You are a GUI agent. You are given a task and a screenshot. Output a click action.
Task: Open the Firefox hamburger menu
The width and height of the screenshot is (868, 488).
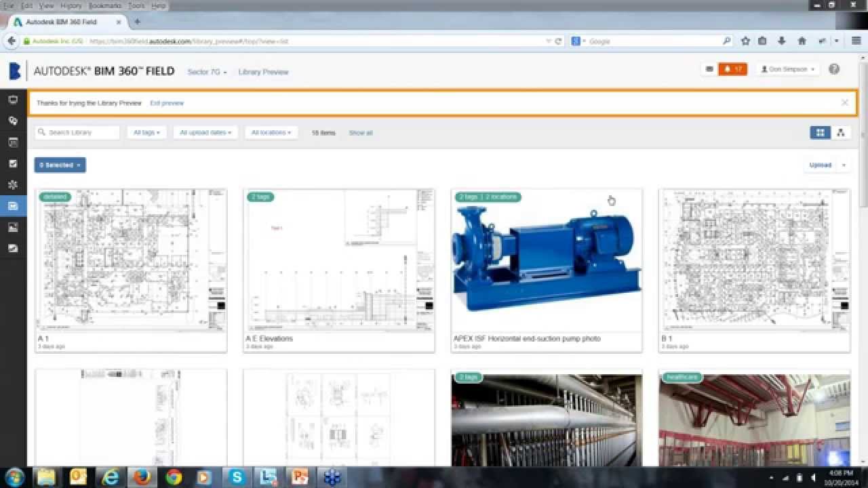click(856, 41)
